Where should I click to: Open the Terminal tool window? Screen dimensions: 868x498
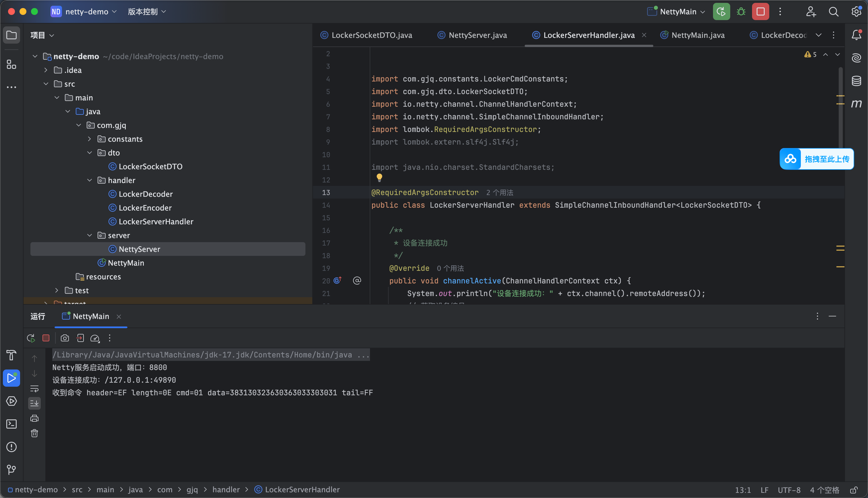point(12,424)
